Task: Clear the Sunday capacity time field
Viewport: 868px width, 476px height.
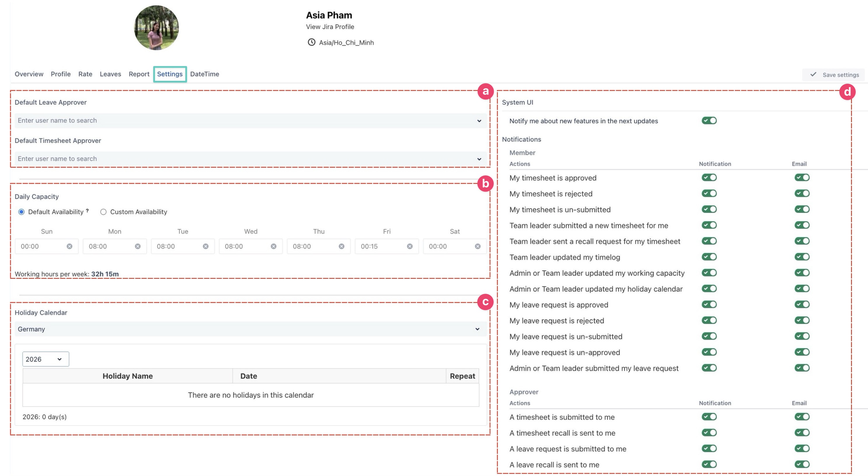Action: pyautogui.click(x=69, y=246)
